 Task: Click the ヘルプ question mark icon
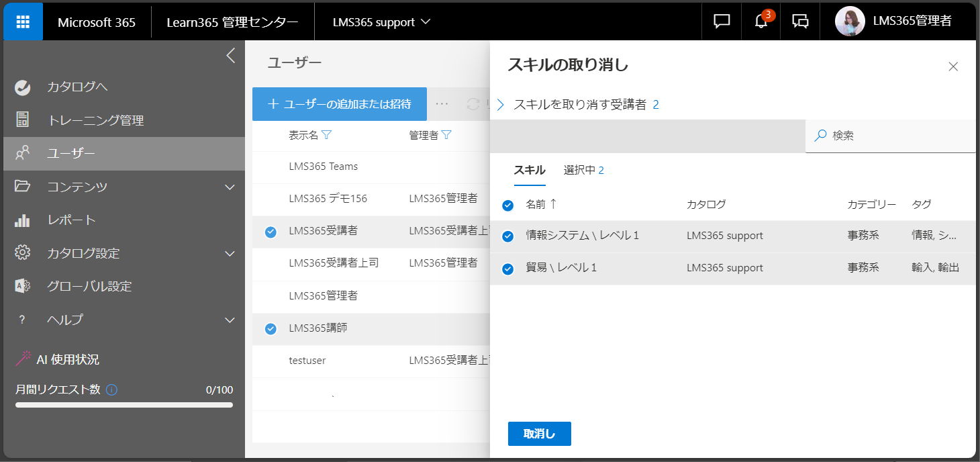(x=22, y=320)
